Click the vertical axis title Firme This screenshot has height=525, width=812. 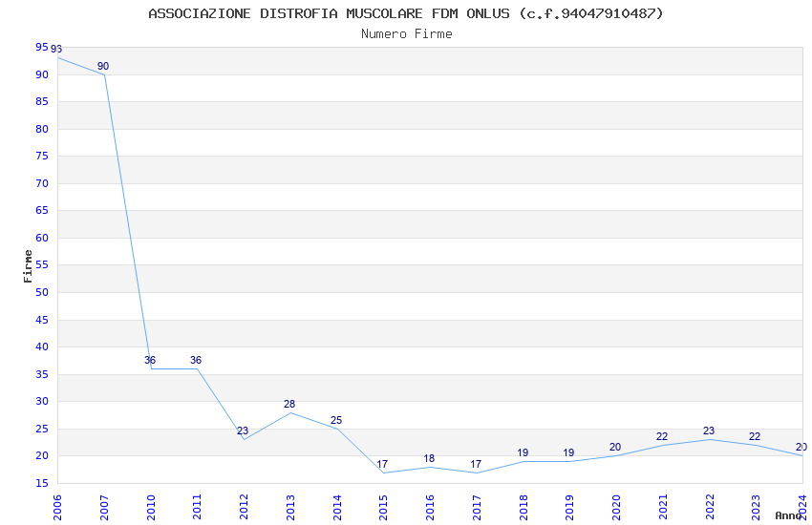tap(28, 266)
